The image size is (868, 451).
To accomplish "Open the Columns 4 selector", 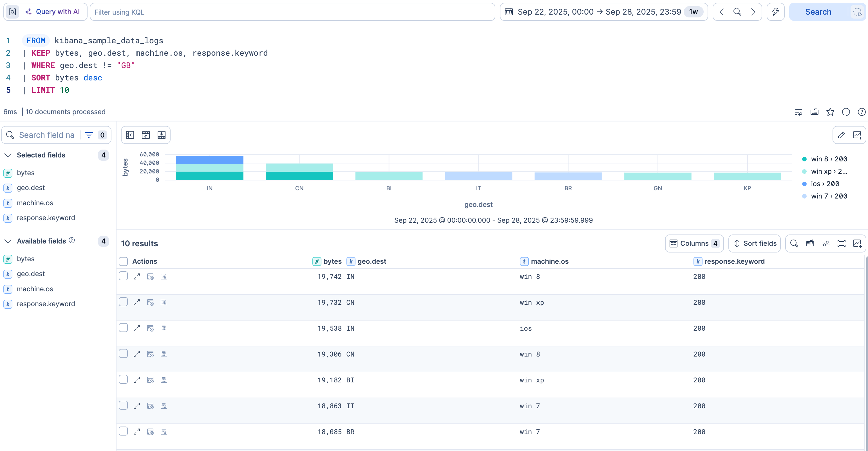I will 694,243.
